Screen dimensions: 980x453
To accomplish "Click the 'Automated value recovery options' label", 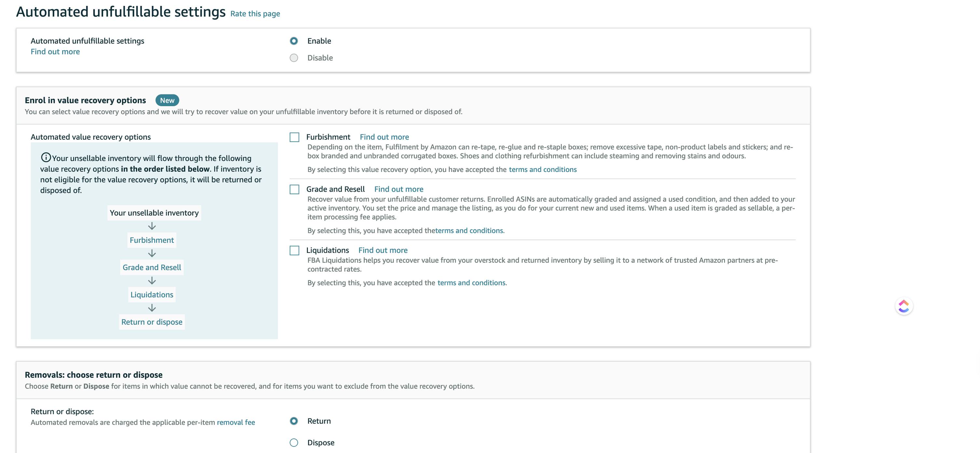I will [x=90, y=137].
